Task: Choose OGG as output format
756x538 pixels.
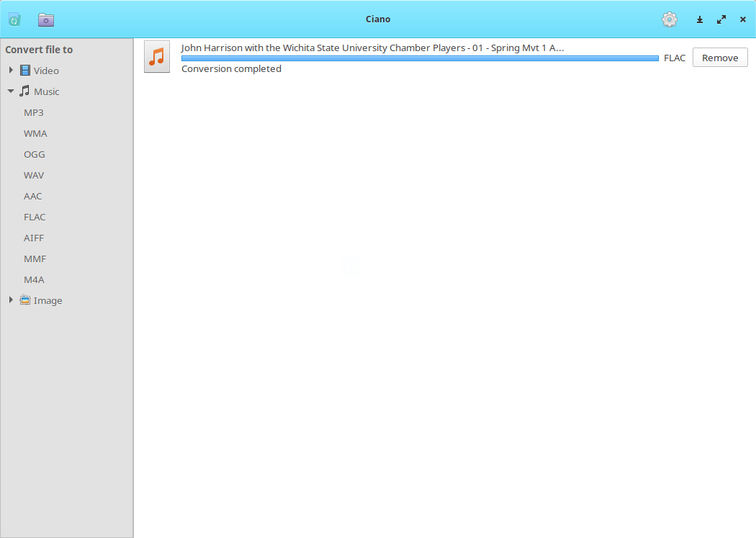Action: click(35, 154)
